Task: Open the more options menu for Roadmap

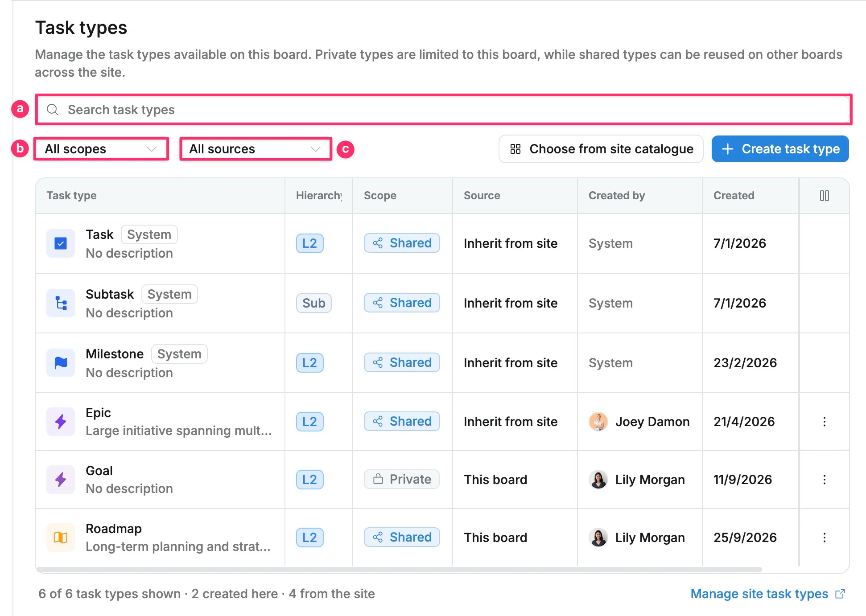Action: (825, 538)
